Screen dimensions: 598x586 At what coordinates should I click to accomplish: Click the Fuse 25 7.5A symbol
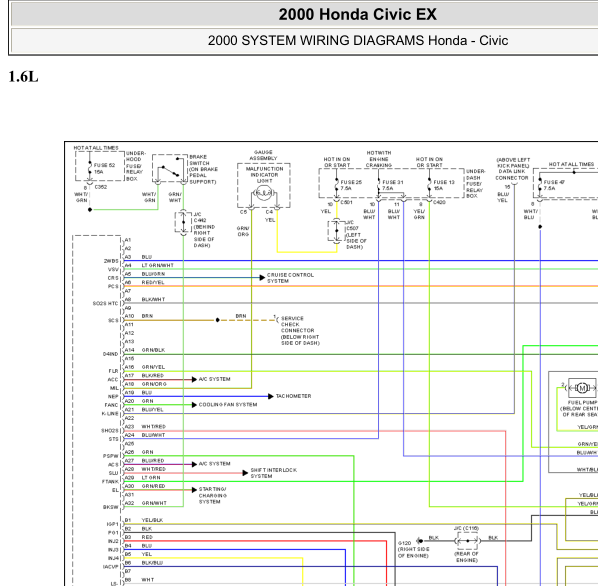(x=337, y=185)
